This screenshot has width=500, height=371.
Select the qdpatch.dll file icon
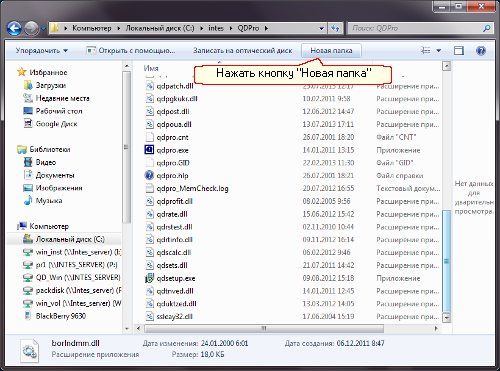[x=149, y=86]
